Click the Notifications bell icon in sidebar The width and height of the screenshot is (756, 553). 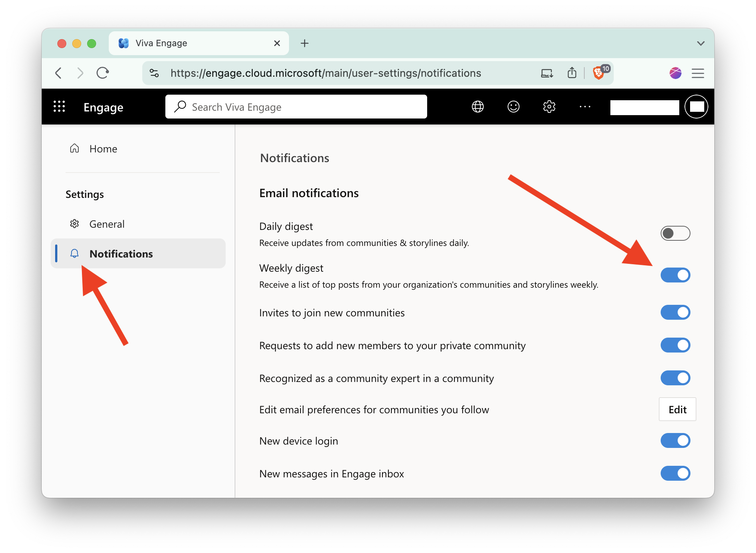point(74,254)
